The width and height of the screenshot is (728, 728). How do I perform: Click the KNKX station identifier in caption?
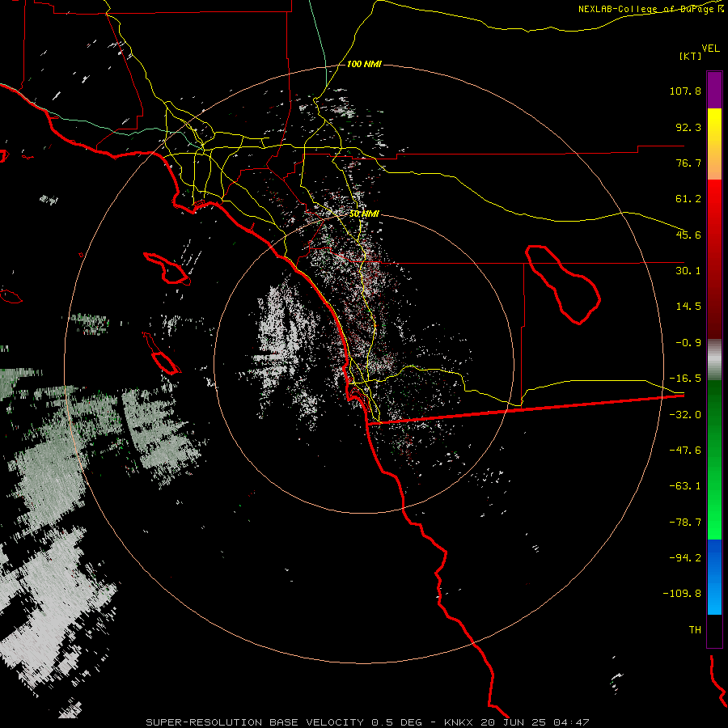459,722
